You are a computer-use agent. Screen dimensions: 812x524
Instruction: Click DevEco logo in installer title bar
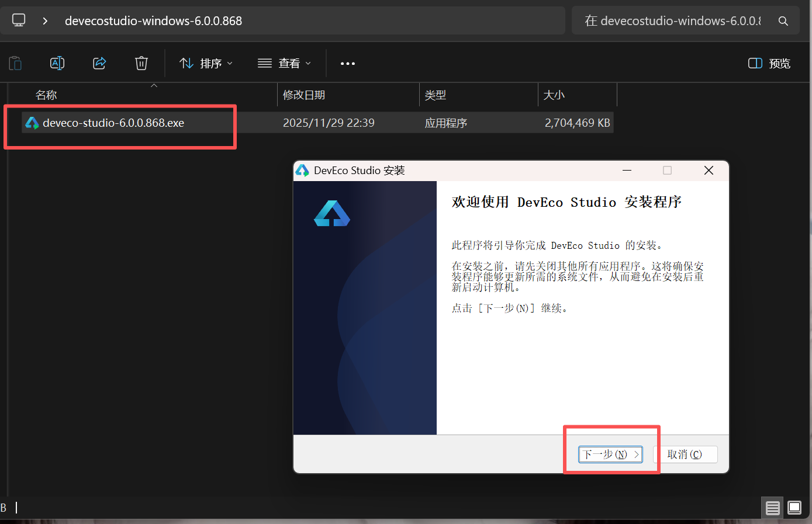302,170
